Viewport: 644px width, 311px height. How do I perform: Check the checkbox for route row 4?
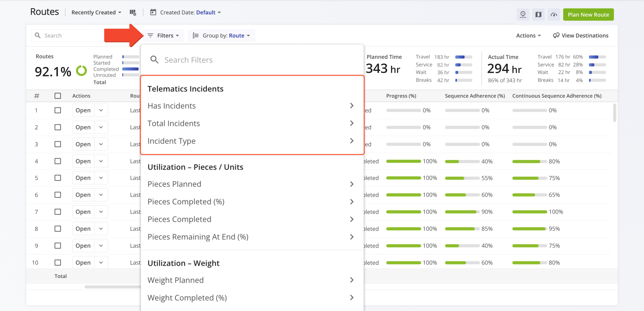[58, 161]
